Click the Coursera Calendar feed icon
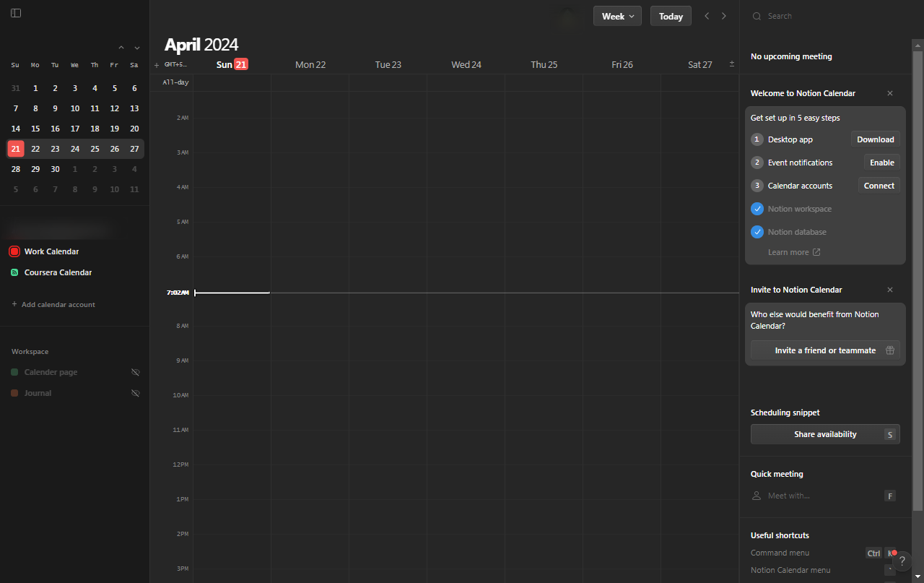Screen dimensions: 924x583 pyautogui.click(x=14, y=272)
